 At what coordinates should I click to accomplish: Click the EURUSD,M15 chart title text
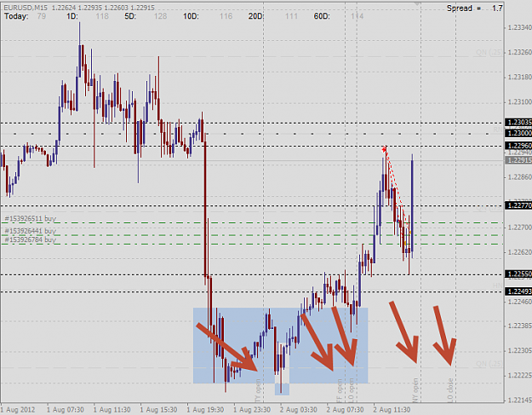26,8
